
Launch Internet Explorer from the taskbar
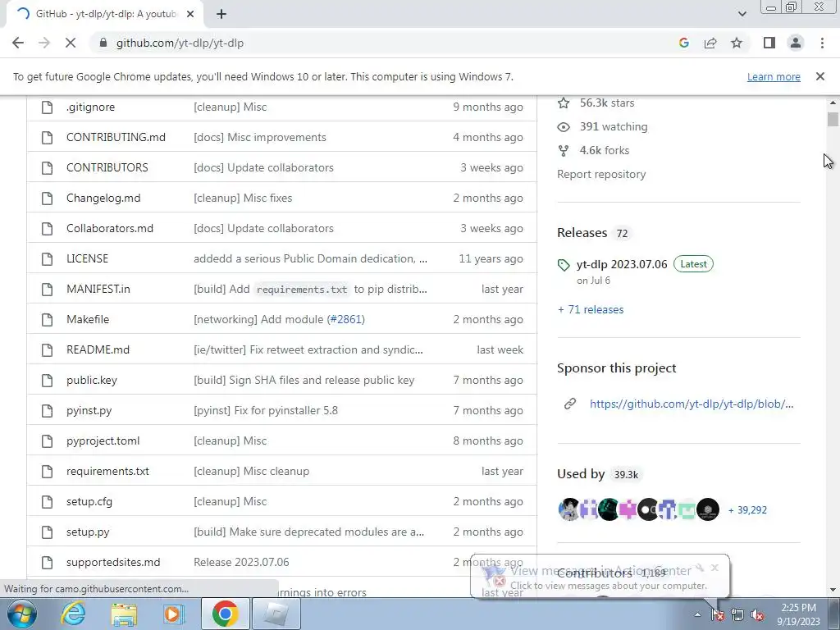click(x=73, y=614)
